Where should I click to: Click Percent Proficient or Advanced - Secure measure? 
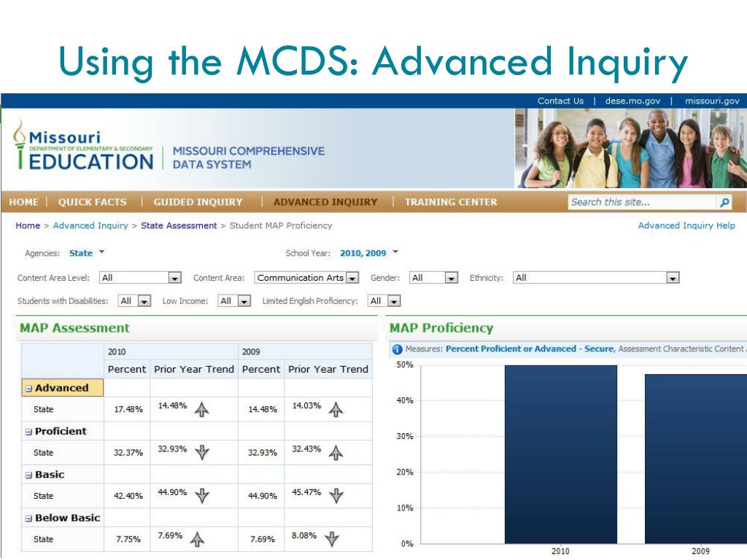[x=530, y=349]
